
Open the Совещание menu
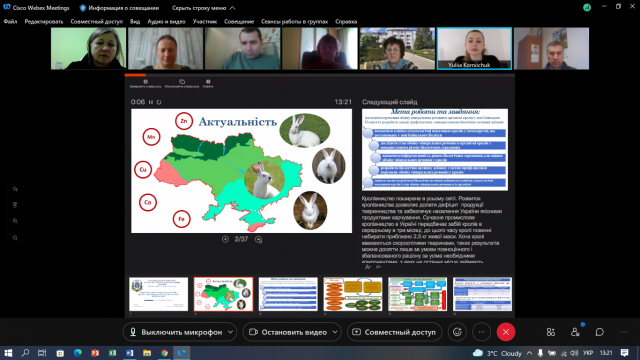[x=239, y=22]
